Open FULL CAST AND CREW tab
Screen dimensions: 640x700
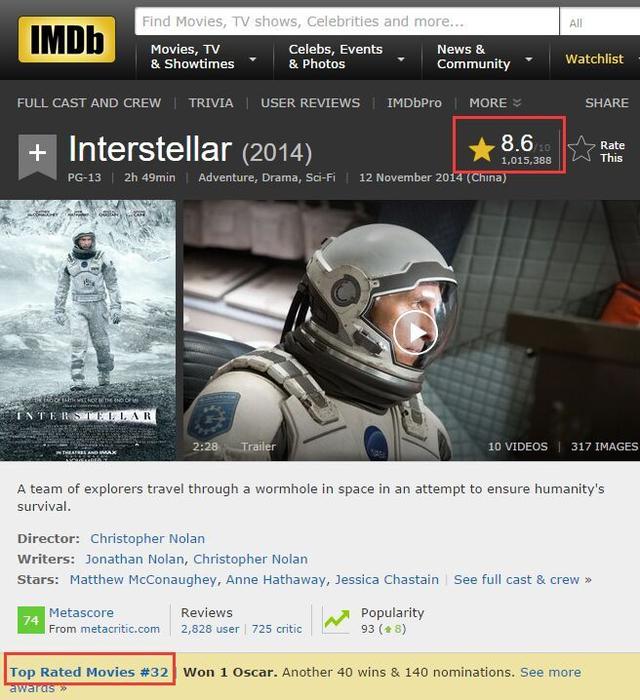(89, 103)
